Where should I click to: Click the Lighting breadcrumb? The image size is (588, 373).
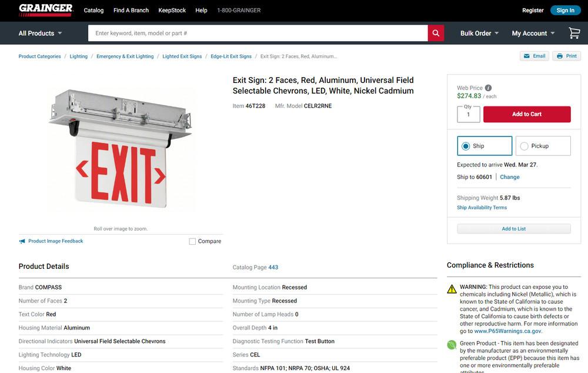(78, 56)
